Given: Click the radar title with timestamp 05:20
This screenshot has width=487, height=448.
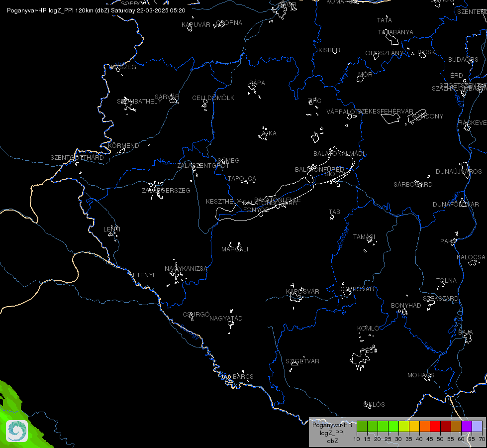Looking at the screenshot, I should pos(96,10).
